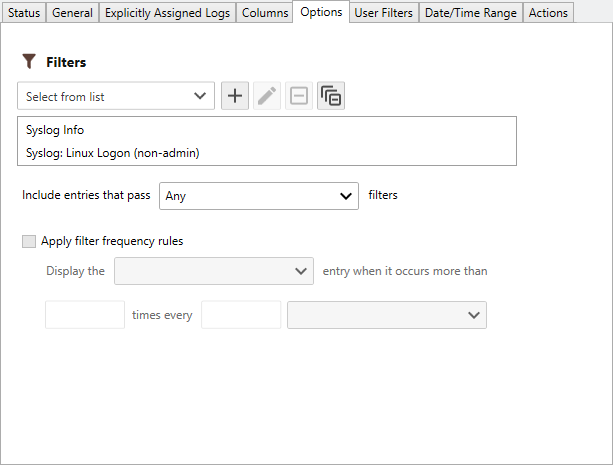Open the Display the entry dropdown
The height and width of the screenshot is (465, 613).
[x=215, y=271]
